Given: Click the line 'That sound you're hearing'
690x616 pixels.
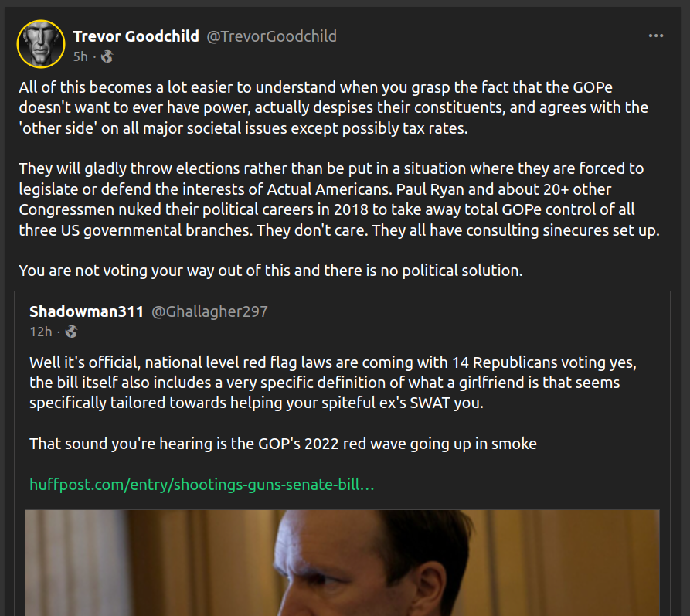Looking at the screenshot, I should click(283, 444).
